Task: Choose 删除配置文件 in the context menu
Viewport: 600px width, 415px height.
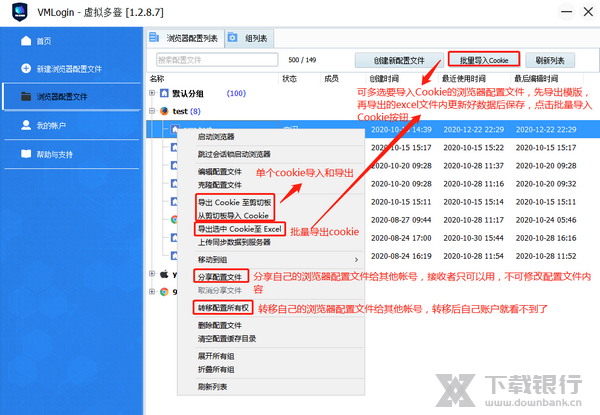Action: [x=220, y=325]
